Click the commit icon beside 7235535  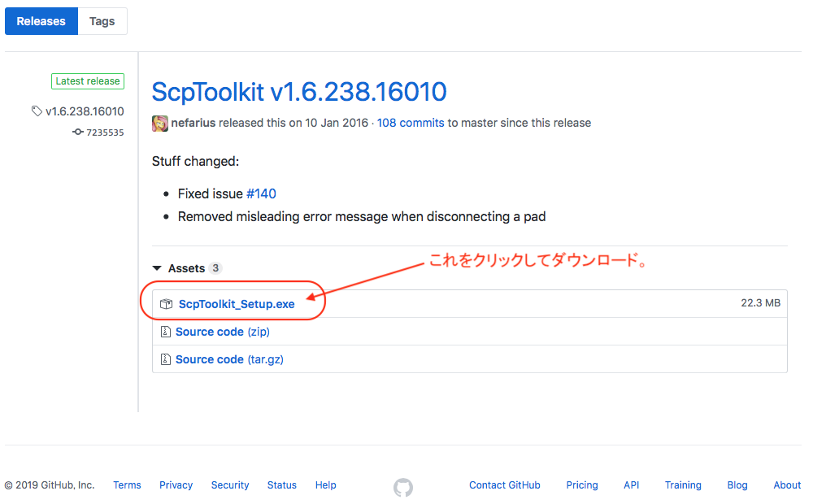78,133
